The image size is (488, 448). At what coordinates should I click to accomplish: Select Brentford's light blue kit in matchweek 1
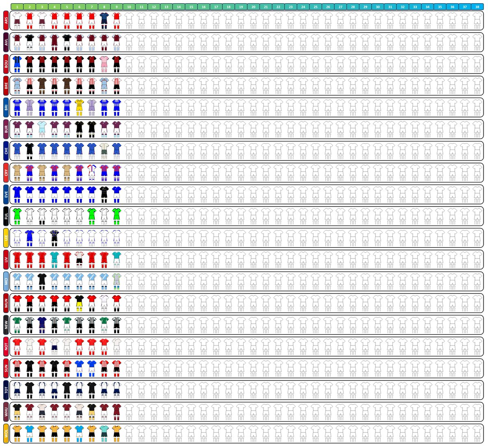pos(17,86)
